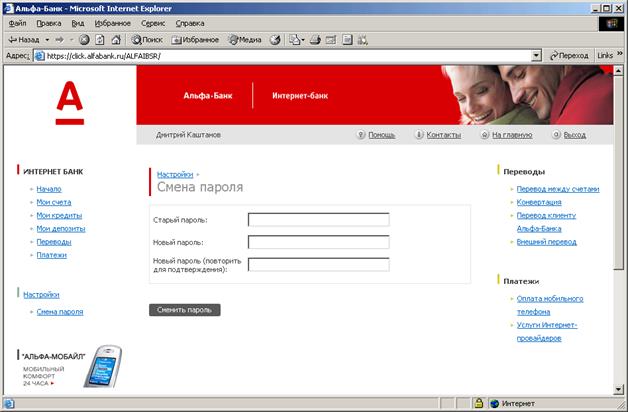Viewport: 628px width, 412px height.
Task: Click the page icon in address bar
Action: point(39,56)
